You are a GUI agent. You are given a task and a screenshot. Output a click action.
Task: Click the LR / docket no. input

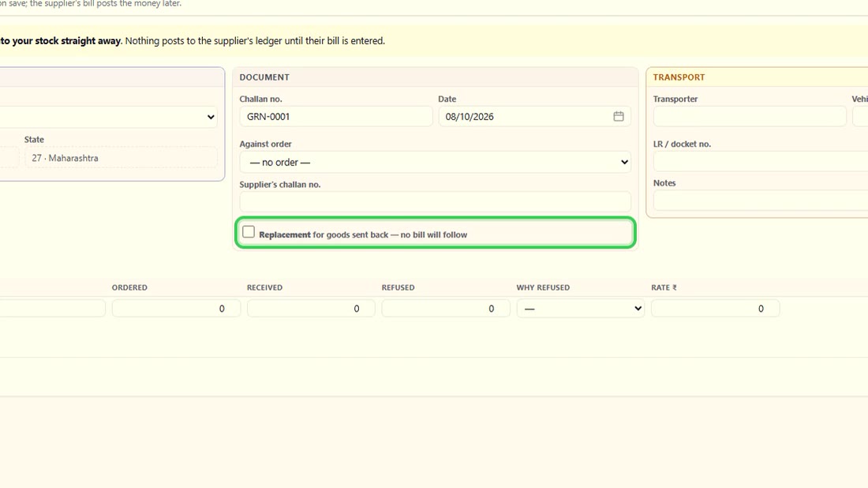point(761,162)
